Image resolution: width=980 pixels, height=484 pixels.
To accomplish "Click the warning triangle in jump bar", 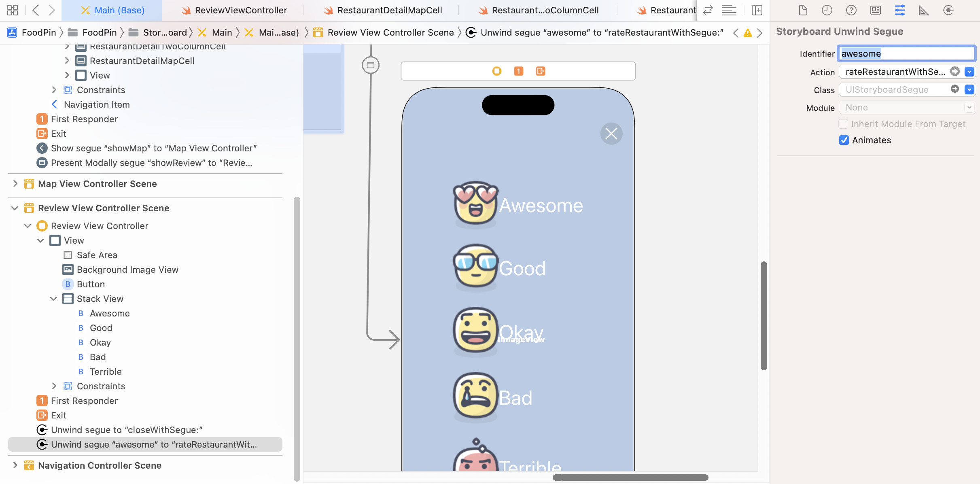I will (747, 33).
